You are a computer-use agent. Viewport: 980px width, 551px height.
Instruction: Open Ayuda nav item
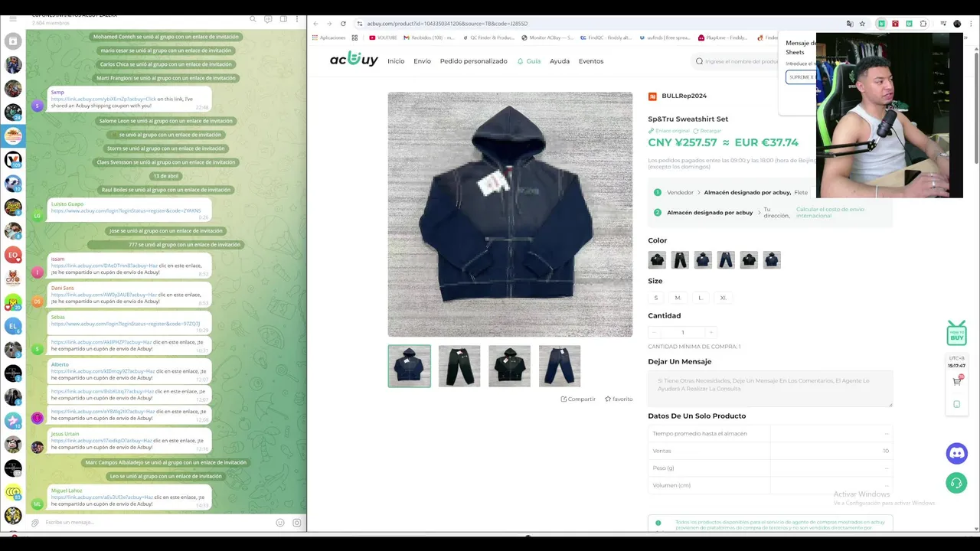pos(560,61)
